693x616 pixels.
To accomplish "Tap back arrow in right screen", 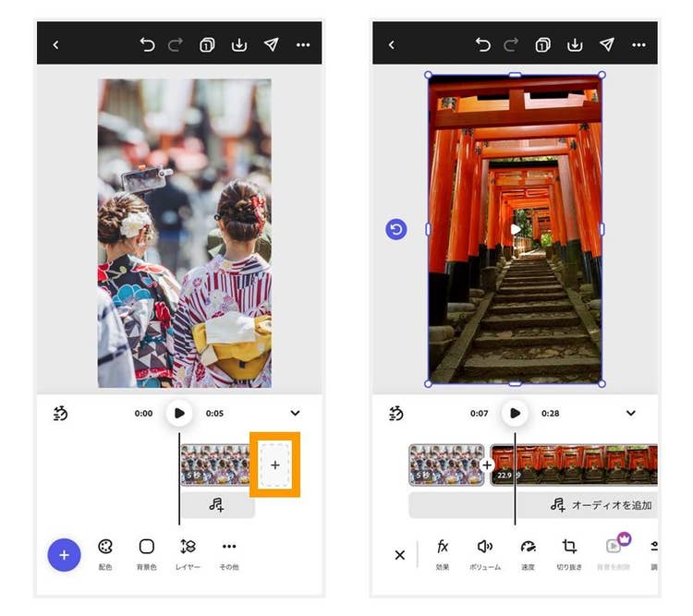I will pyautogui.click(x=391, y=44).
